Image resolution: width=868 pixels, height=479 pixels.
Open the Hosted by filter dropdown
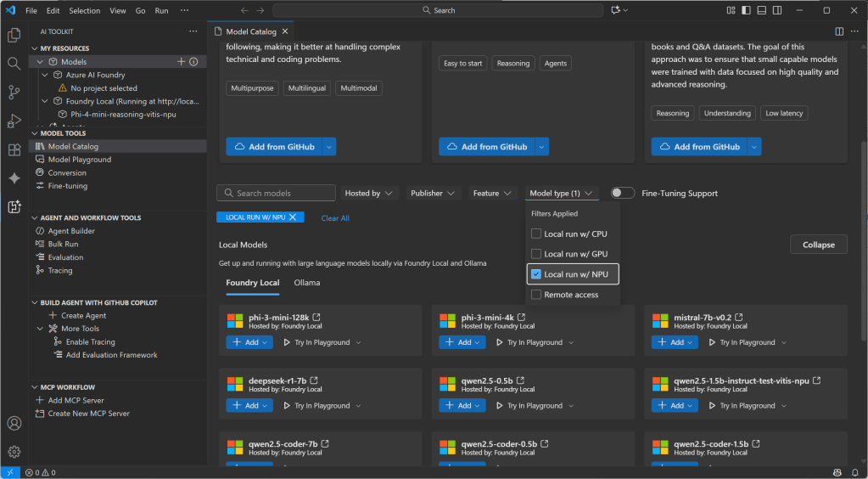coord(370,193)
